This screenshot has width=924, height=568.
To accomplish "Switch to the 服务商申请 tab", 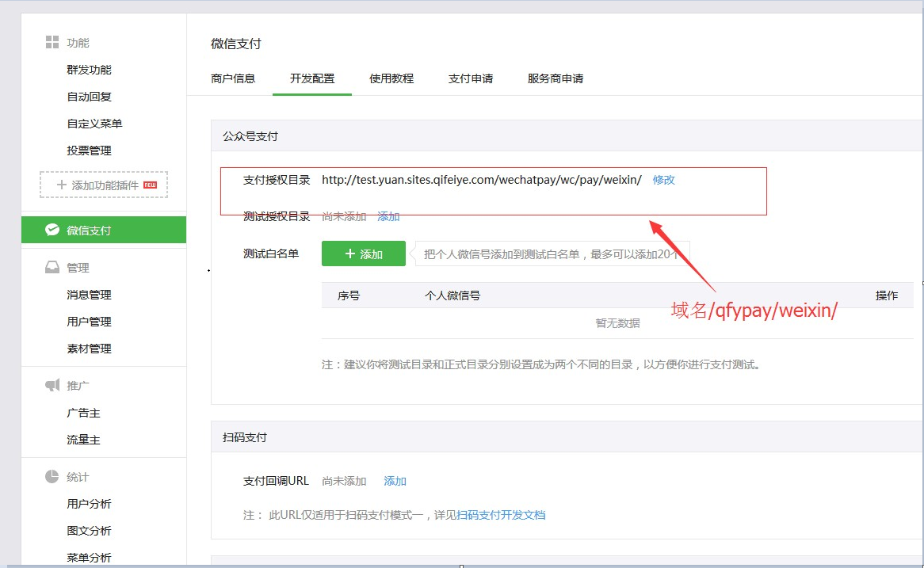I will [x=555, y=78].
